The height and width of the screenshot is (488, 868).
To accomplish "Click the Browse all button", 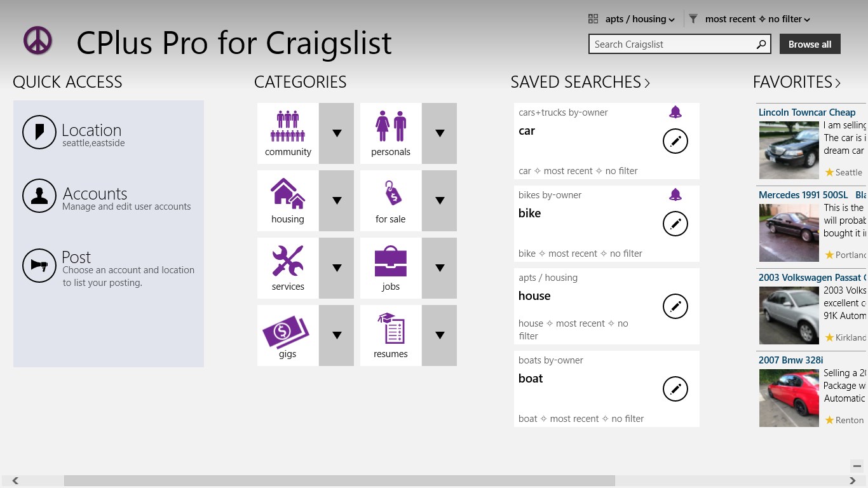I will point(810,44).
